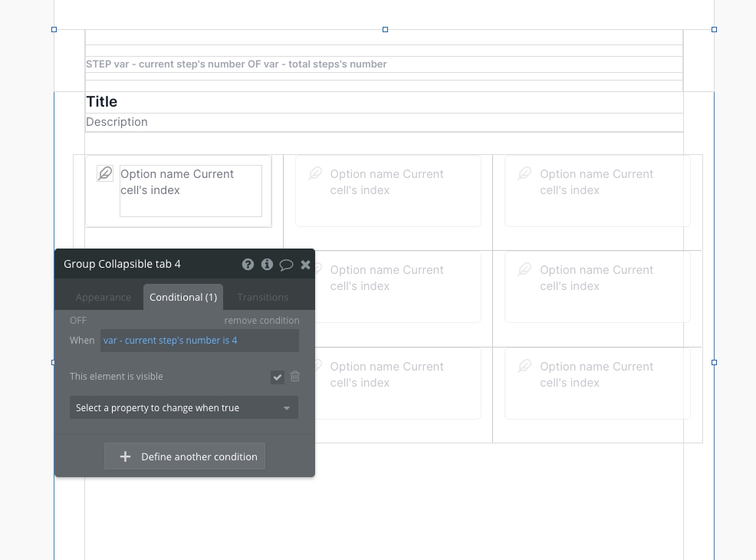Delete the visible property using the trash icon

295,377
